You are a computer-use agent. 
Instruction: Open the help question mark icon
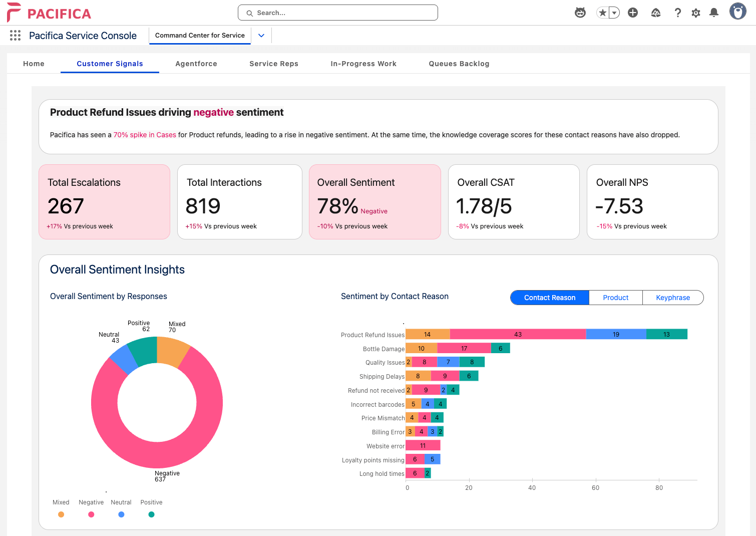pos(677,13)
